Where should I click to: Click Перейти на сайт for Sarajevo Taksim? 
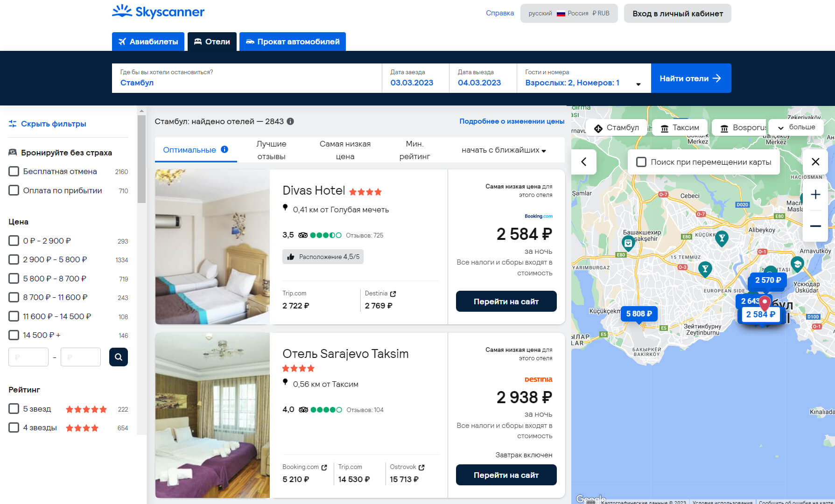pos(506,475)
